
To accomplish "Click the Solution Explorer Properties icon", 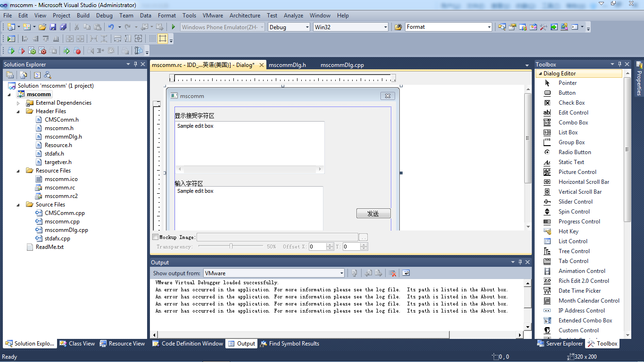I will (x=9, y=74).
